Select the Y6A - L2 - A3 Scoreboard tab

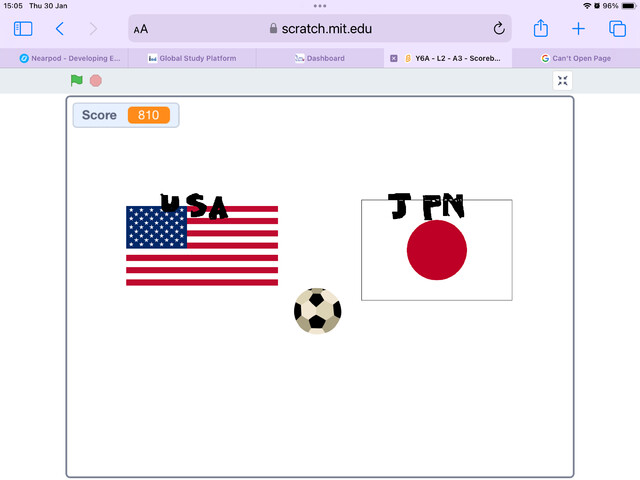coord(448,58)
